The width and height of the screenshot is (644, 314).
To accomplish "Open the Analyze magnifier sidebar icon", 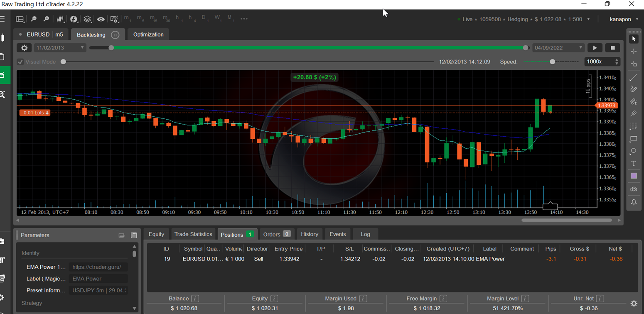I will click(x=2, y=95).
